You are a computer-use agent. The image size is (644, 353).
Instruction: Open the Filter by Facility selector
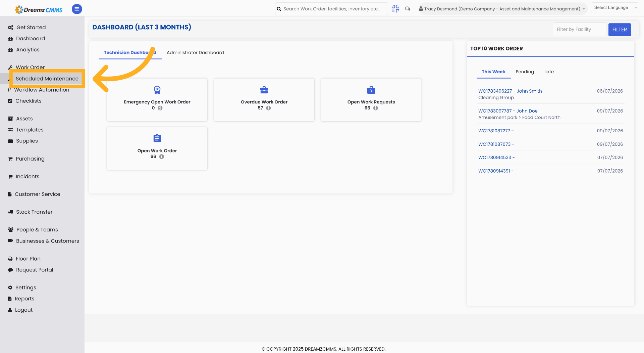pyautogui.click(x=580, y=30)
